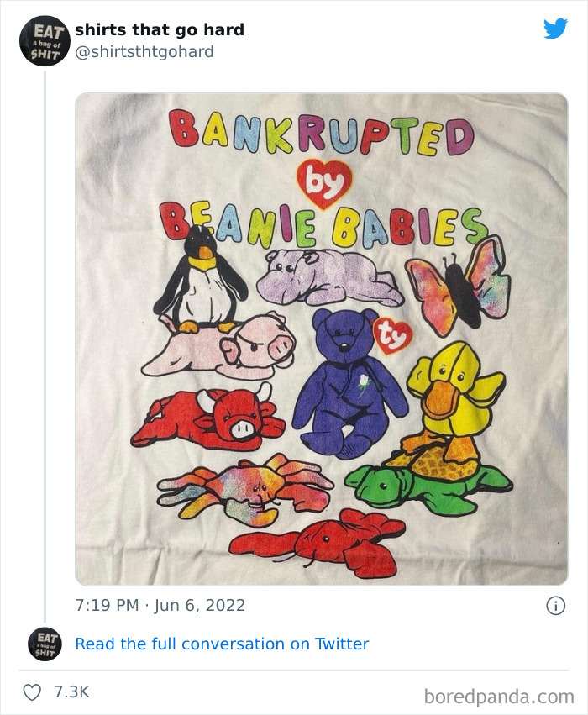Click the red ty heart tag on the bear
The width and height of the screenshot is (588, 715).
[x=392, y=337]
